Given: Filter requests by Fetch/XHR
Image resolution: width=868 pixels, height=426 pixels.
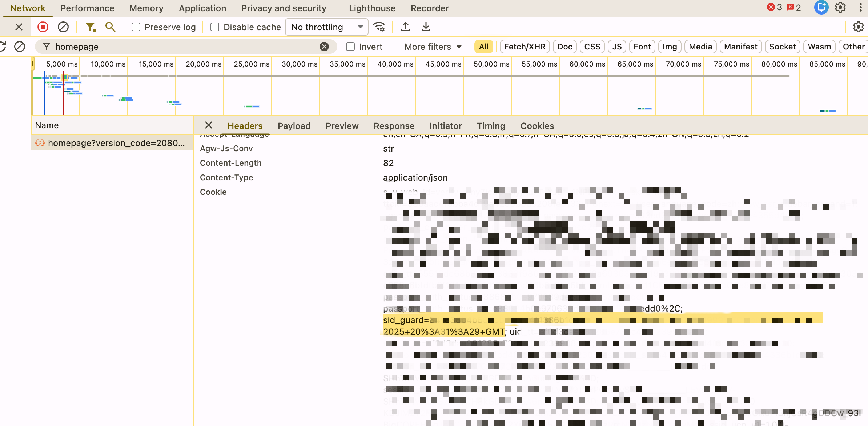Looking at the screenshot, I should tap(525, 47).
